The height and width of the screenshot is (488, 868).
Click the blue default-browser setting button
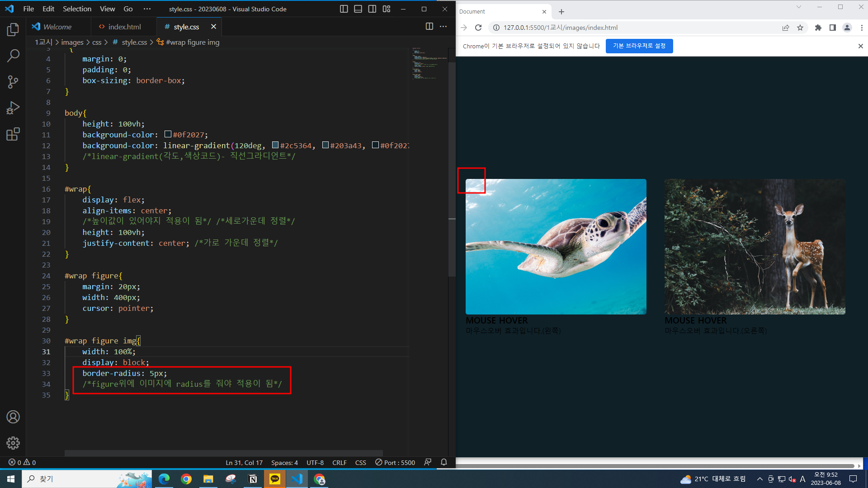click(639, 46)
